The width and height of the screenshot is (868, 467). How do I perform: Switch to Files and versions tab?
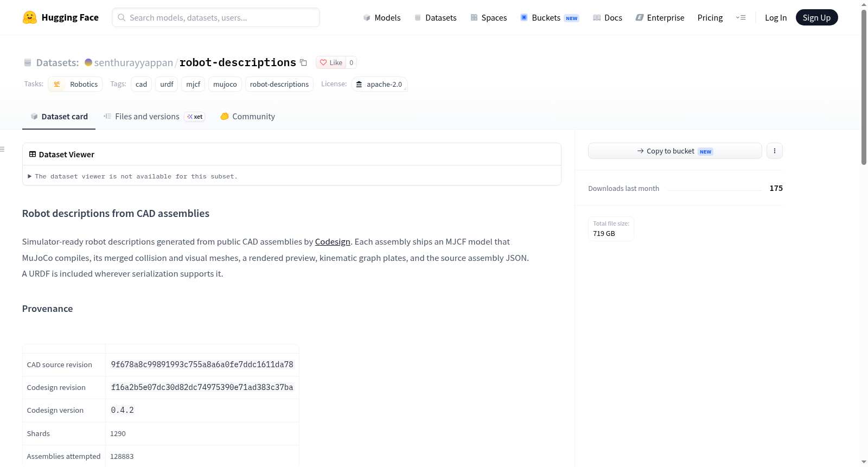[154, 117]
